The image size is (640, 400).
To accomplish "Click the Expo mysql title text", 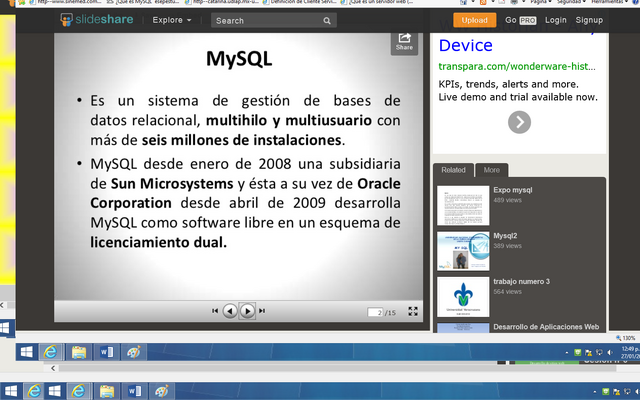I will click(x=513, y=190).
